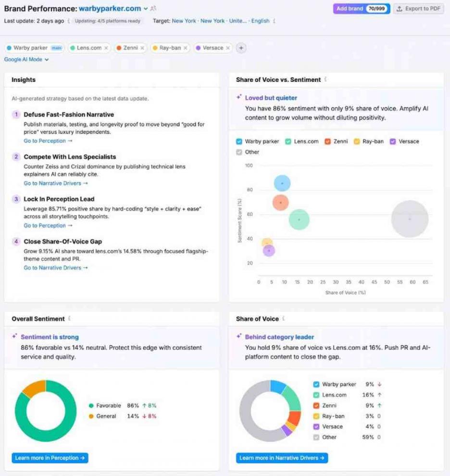This screenshot has width=450, height=476.
Task: Select the General 14% legend entry
Action: point(123,416)
